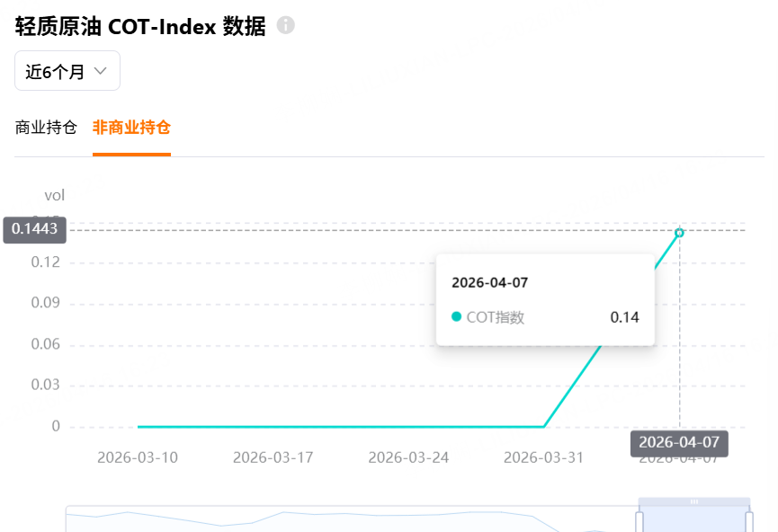Click the line's bend at 2026-03-31
778x532 pixels.
[543, 427]
